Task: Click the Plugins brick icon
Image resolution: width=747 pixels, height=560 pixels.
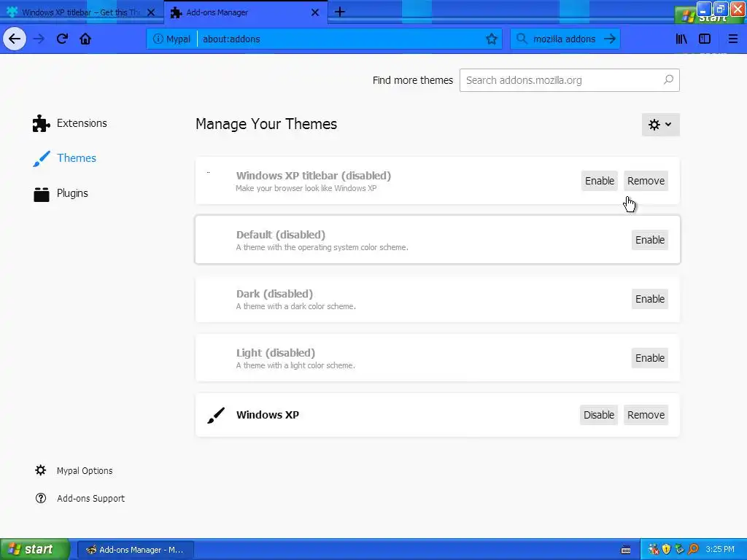Action: (x=41, y=194)
